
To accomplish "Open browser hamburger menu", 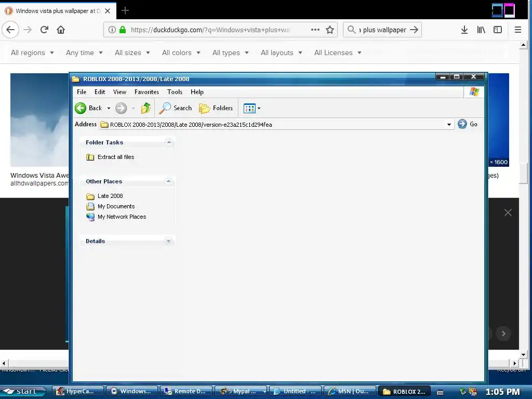I will 518,30.
